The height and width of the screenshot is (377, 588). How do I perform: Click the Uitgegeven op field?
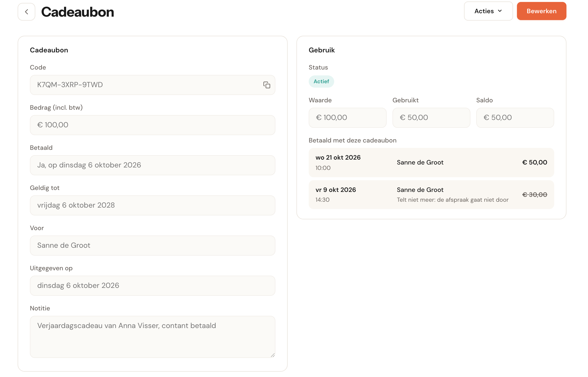[x=152, y=286]
